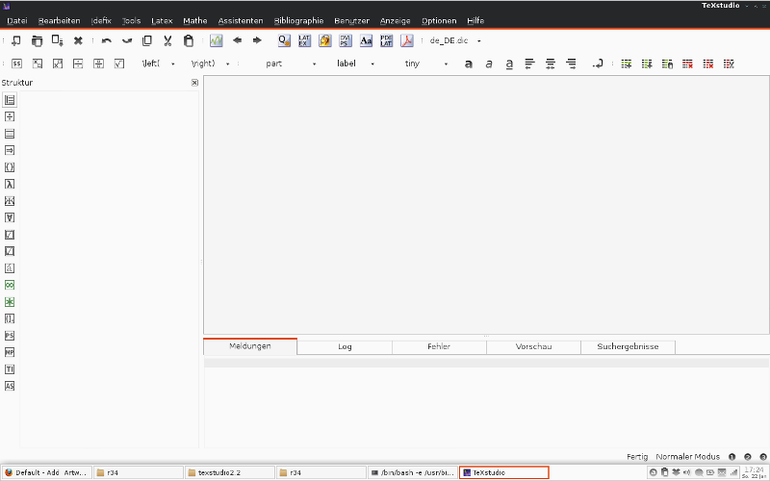Viewport: 770px width, 481px height.
Task: Apply underline text formatting
Action: click(x=509, y=64)
